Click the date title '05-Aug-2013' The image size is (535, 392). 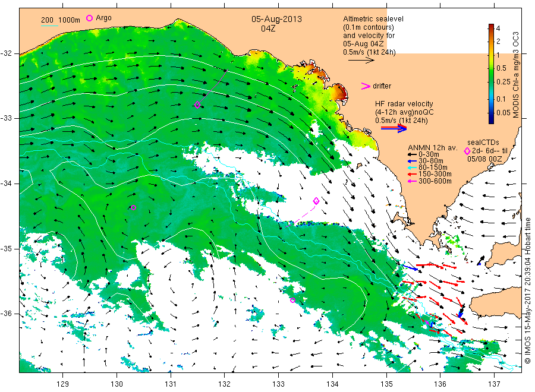(x=276, y=19)
